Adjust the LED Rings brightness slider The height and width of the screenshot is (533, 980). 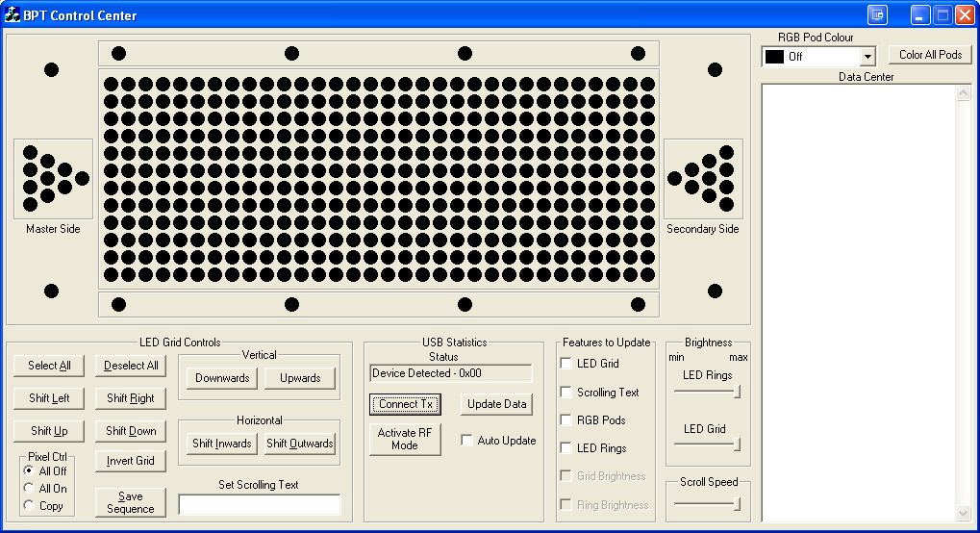(x=737, y=392)
